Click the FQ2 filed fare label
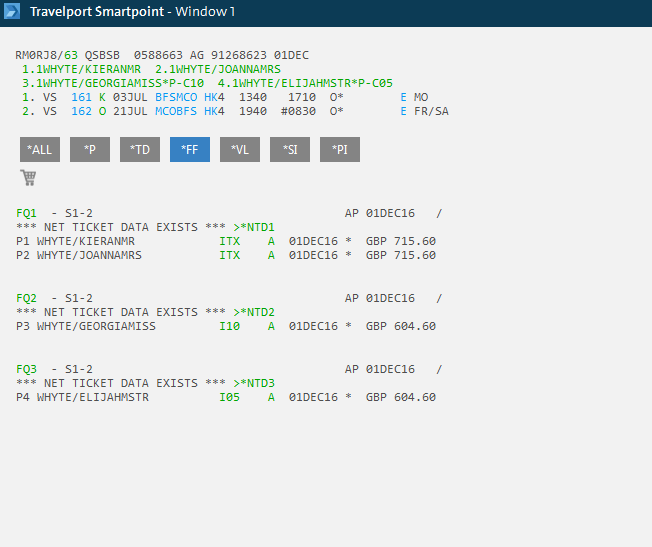The width and height of the screenshot is (652, 547). tap(26, 298)
